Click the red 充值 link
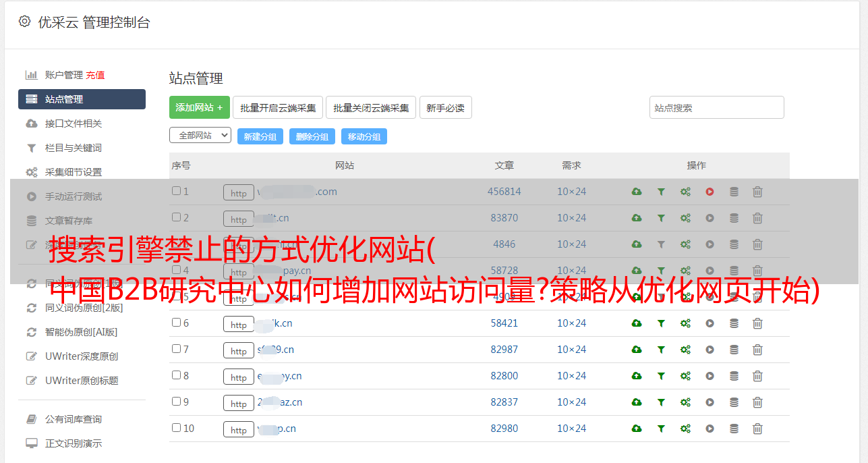The width and height of the screenshot is (868, 463). (95, 75)
